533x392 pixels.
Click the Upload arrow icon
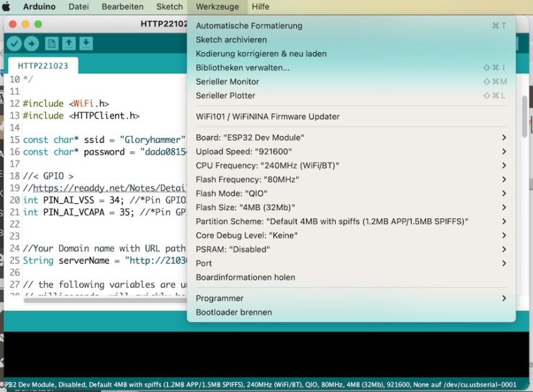pyautogui.click(x=31, y=44)
